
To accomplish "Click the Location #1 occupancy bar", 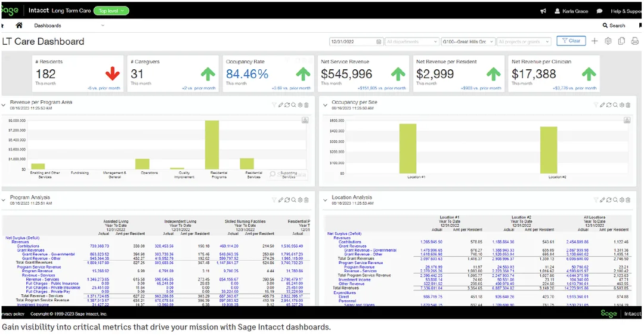I will 408,149.
